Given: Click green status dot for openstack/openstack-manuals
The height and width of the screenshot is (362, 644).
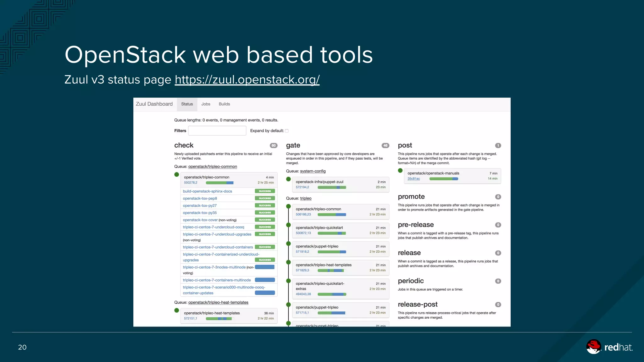Looking at the screenshot, I should 400,171.
